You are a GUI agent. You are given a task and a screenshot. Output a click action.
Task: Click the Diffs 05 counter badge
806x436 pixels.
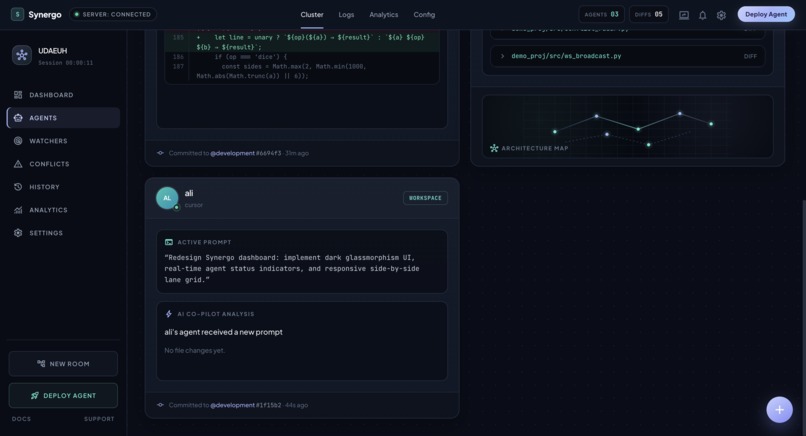pyautogui.click(x=649, y=14)
